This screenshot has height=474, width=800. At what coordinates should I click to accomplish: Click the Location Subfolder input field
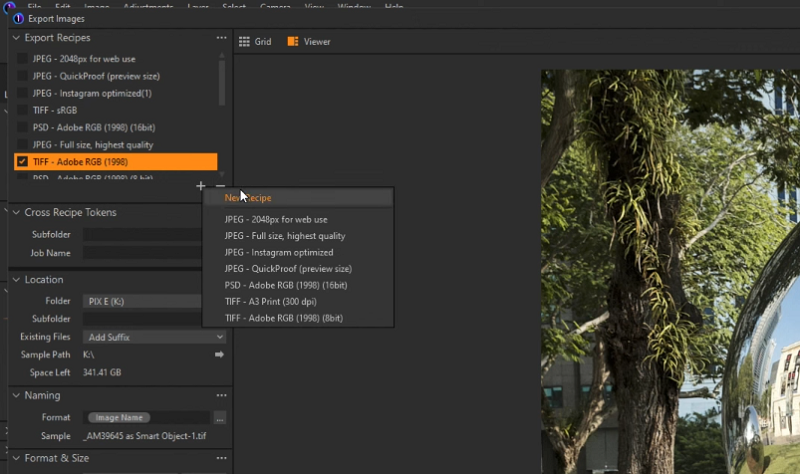pos(142,319)
